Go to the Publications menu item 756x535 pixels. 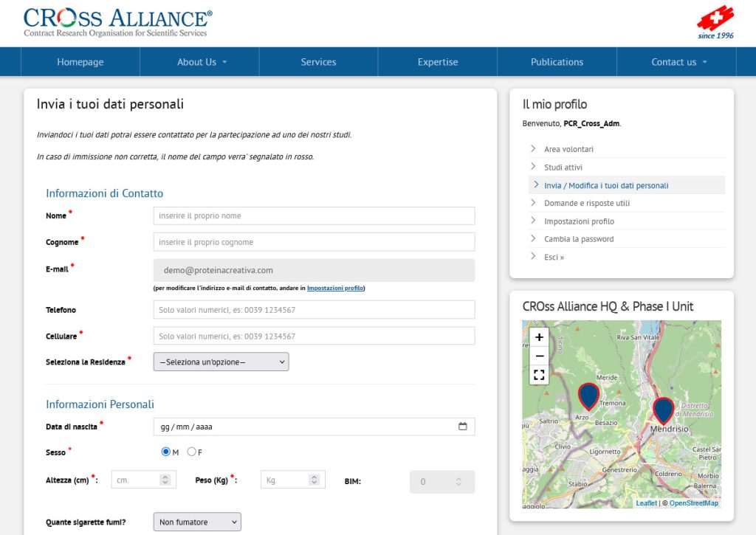tap(556, 62)
